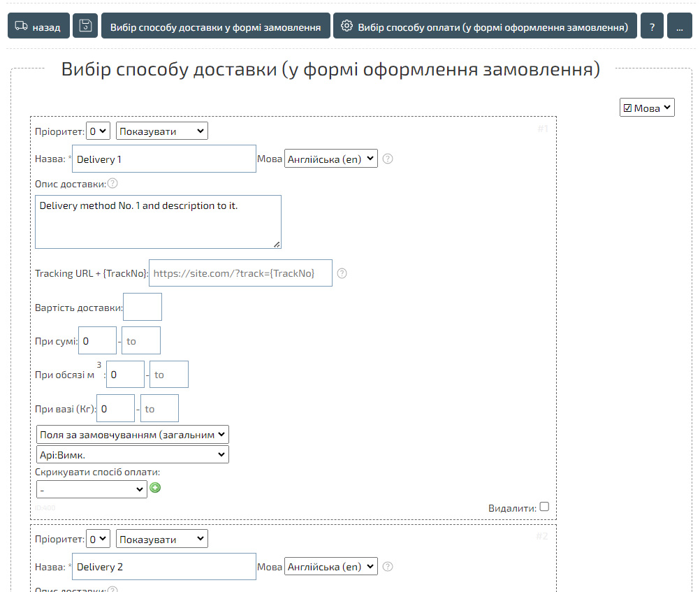The image size is (700, 592).
Task: Click the save floppy disk icon button
Action: pos(85,27)
